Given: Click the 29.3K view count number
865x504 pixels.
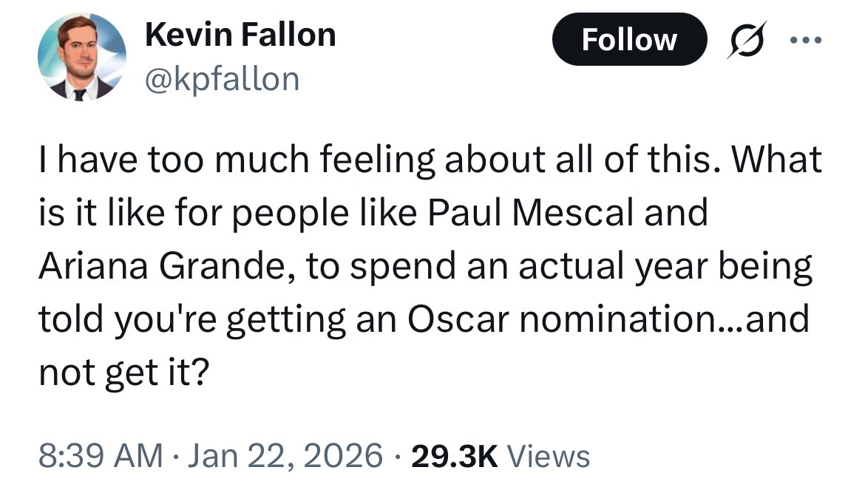Looking at the screenshot, I should point(454,455).
